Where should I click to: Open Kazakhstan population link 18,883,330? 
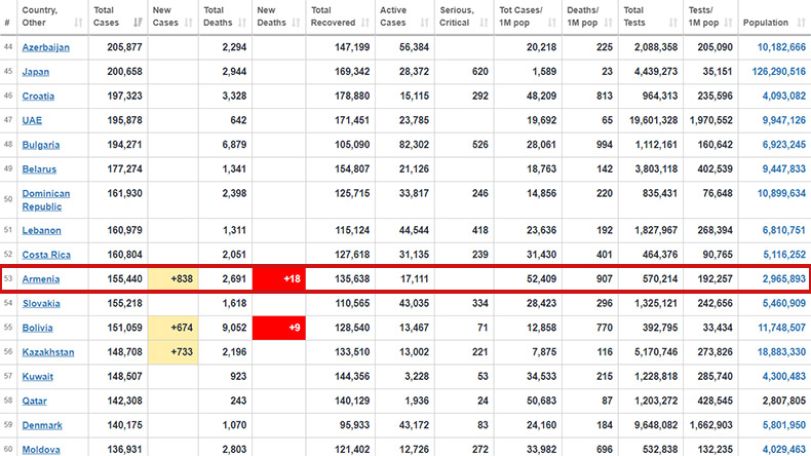782,352
